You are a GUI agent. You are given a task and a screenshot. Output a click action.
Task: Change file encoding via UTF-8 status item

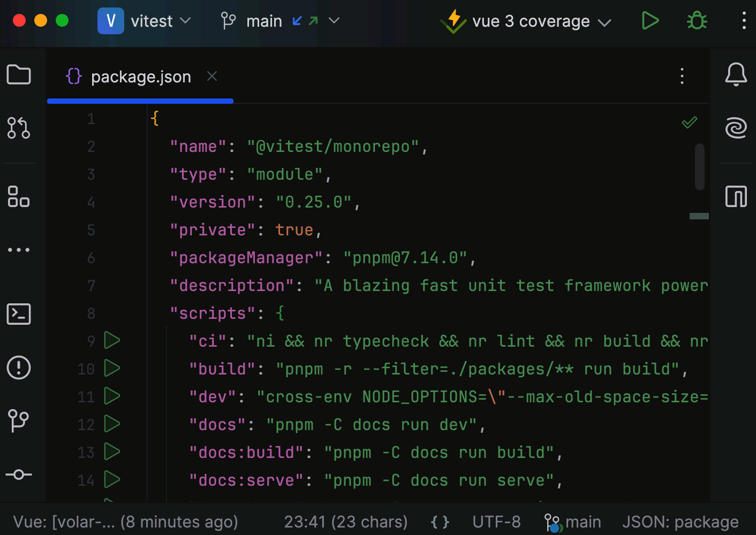point(496,522)
